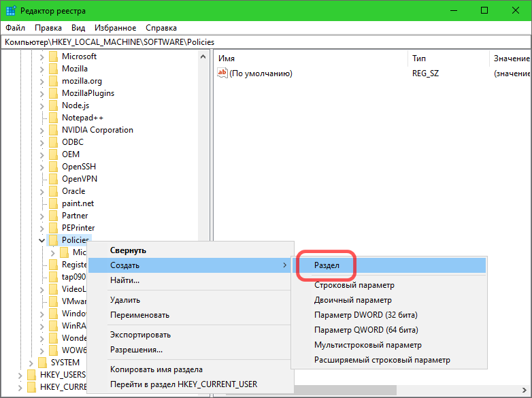532x398 pixels.
Task: Click the Notepad++ folder icon
Action: (x=53, y=118)
